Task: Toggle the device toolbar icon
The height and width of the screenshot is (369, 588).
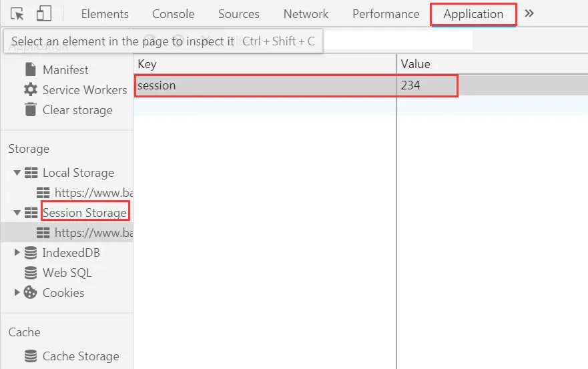Action: point(43,14)
